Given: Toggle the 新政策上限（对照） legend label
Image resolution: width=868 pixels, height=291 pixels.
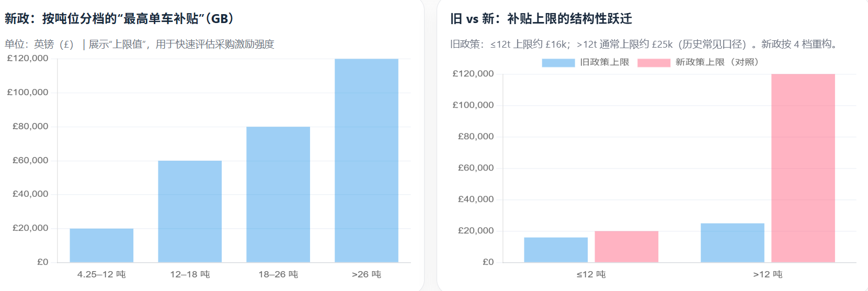Looking at the screenshot, I should (x=716, y=62).
